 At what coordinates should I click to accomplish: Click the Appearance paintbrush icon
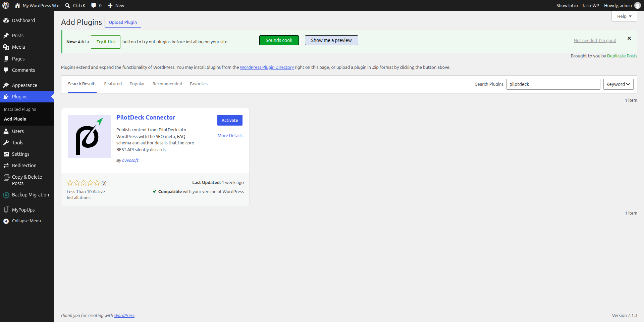point(6,85)
